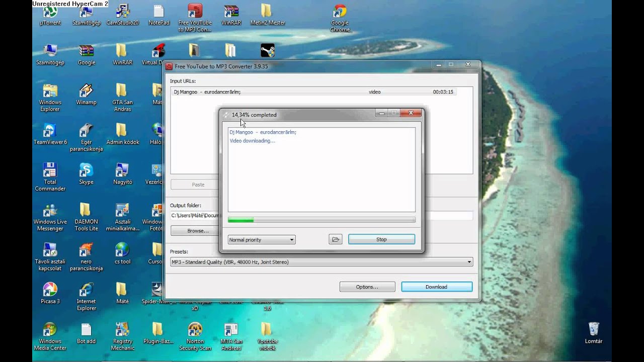Open the Admin kódok folder

pos(122,134)
